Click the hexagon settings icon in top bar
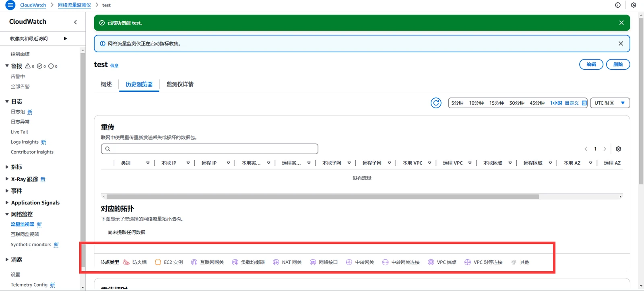The width and height of the screenshot is (644, 291). coord(634,5)
